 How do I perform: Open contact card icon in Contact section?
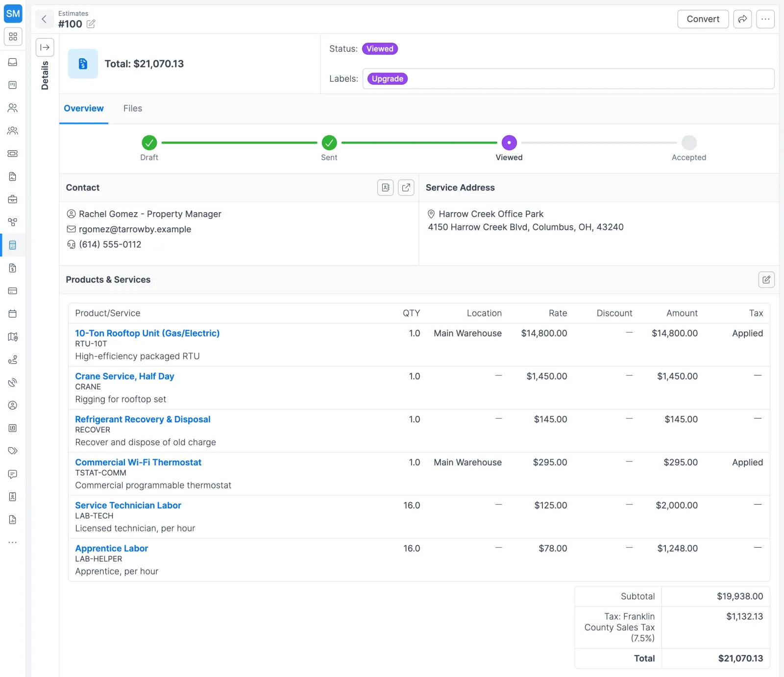click(386, 188)
